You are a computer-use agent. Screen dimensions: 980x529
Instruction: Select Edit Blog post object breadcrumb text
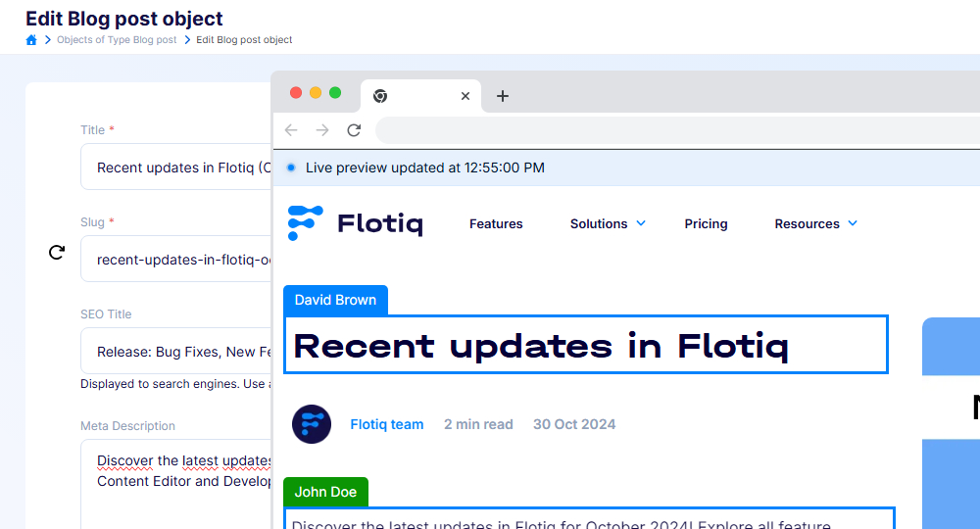(244, 40)
